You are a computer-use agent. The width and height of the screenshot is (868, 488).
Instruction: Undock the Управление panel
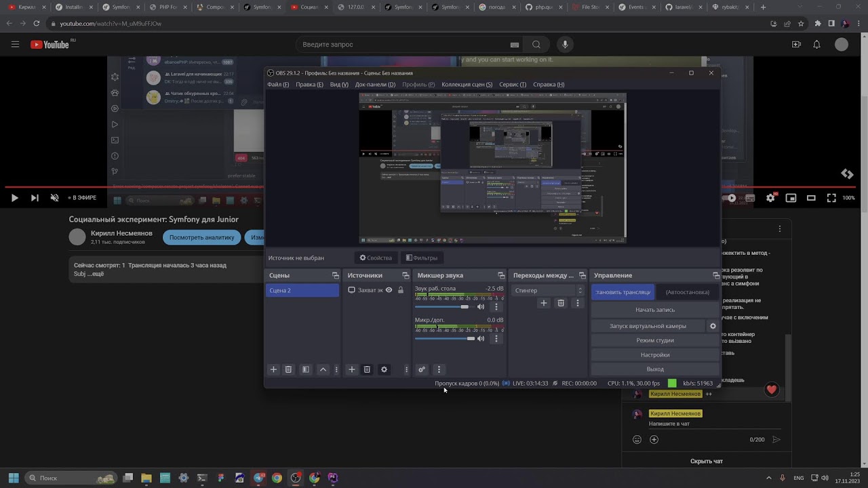click(x=716, y=275)
